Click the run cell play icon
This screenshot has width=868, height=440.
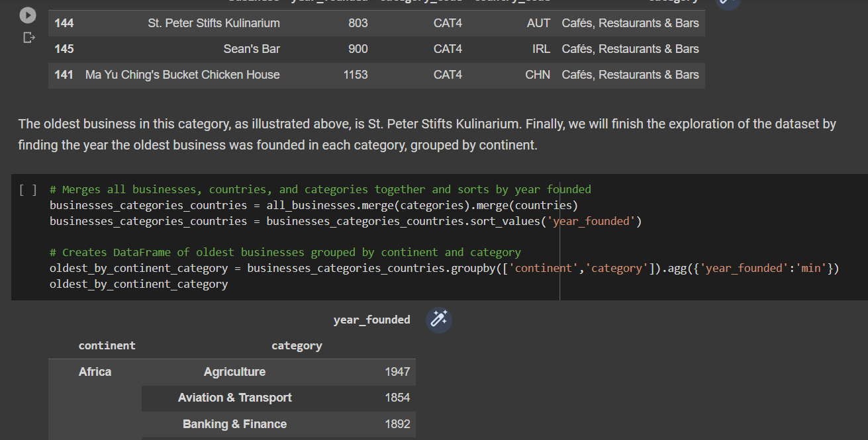click(27, 15)
